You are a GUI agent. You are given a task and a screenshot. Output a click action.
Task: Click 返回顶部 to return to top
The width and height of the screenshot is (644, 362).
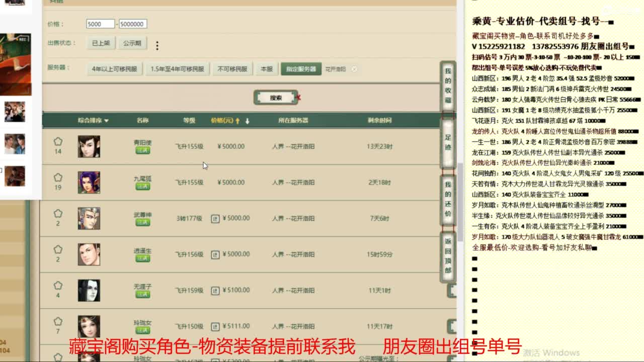[x=448, y=257]
